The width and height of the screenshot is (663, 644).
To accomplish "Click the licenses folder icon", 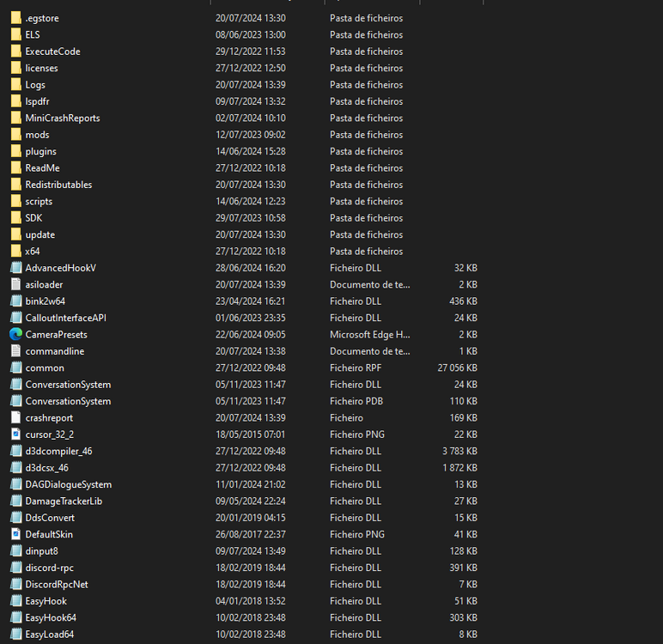I will [x=15, y=68].
